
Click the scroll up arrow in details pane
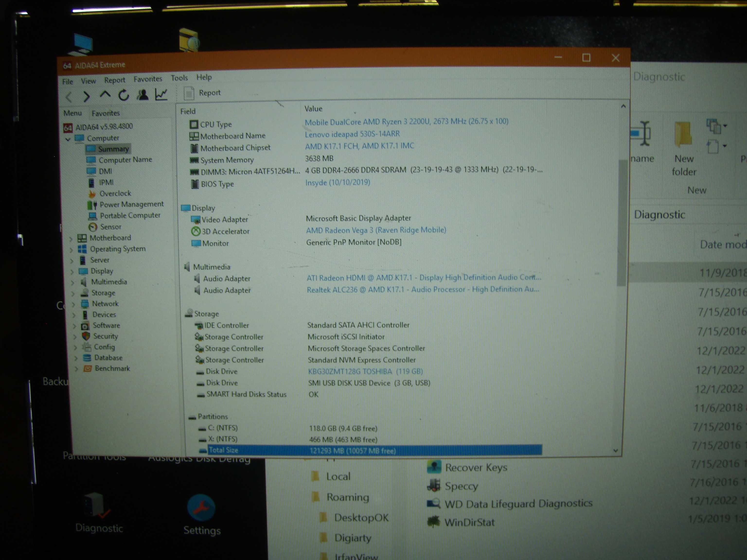(x=623, y=106)
